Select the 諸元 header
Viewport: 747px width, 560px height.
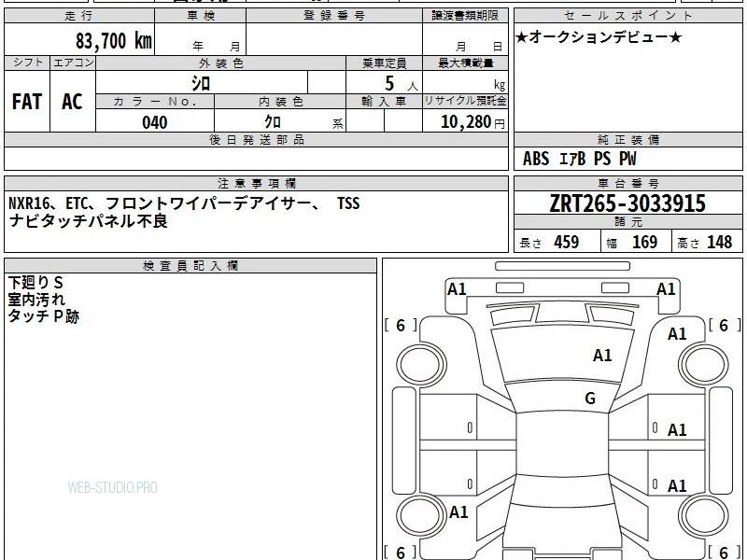627,222
